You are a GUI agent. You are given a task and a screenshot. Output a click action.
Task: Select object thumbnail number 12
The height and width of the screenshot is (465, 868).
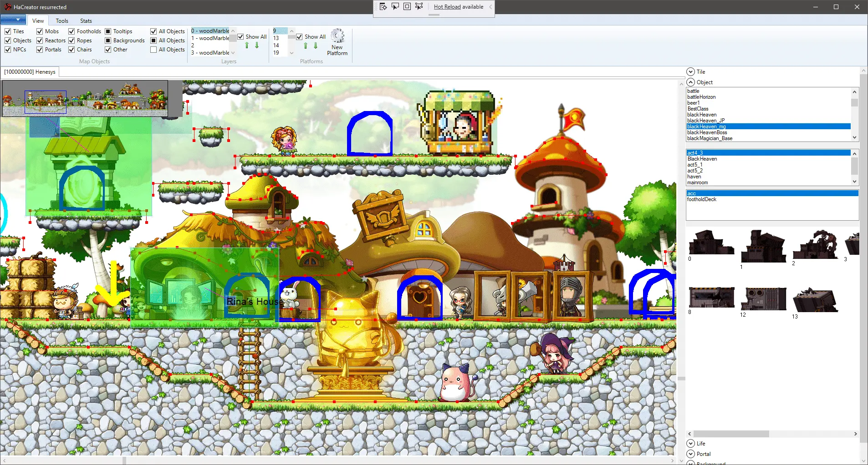764,299
